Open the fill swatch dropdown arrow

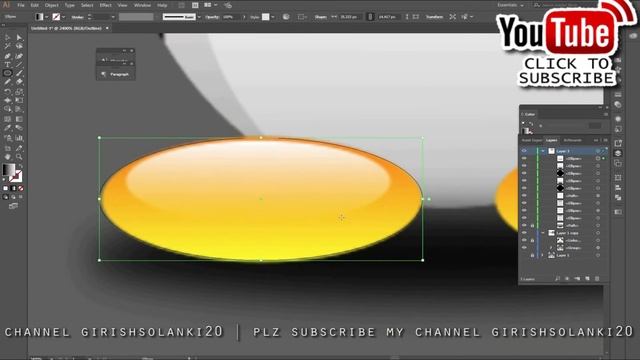(x=47, y=17)
